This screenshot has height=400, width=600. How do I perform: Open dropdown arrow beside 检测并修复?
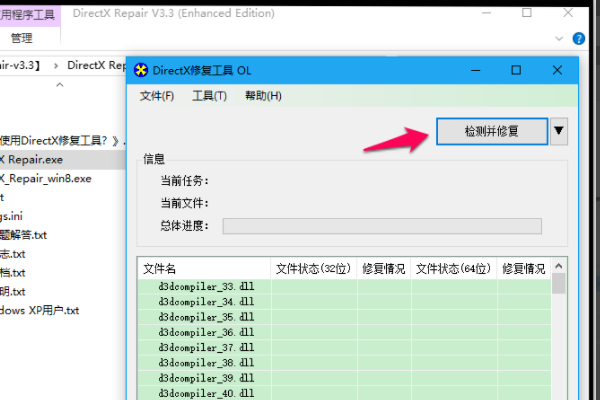click(x=559, y=131)
